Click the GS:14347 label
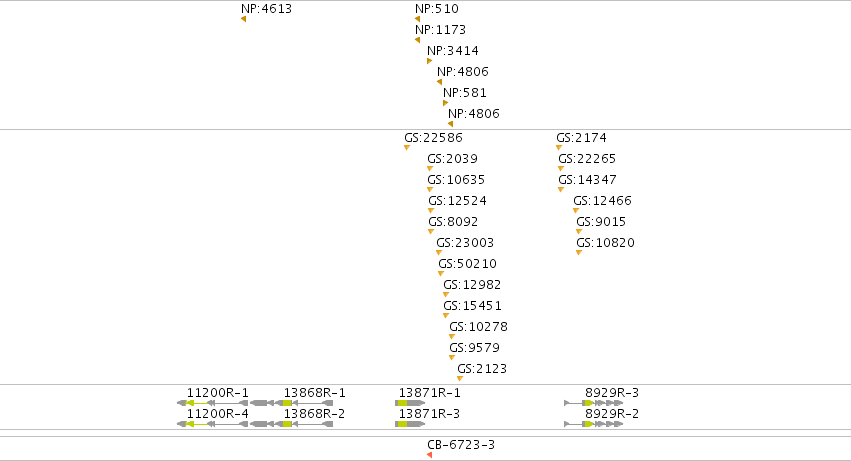Screen dimensions: 851x461 [587, 180]
